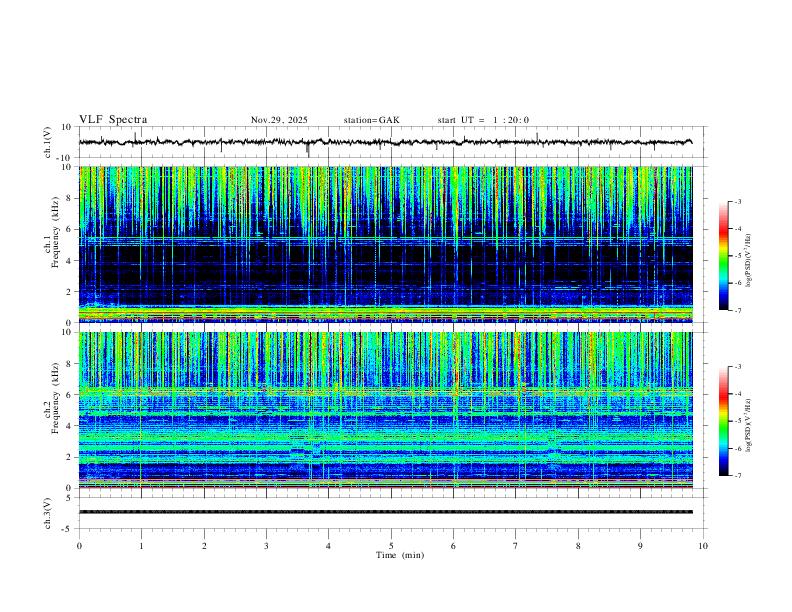Click the "9" minute tick label
This screenshot has width=792, height=612.
[x=640, y=546]
